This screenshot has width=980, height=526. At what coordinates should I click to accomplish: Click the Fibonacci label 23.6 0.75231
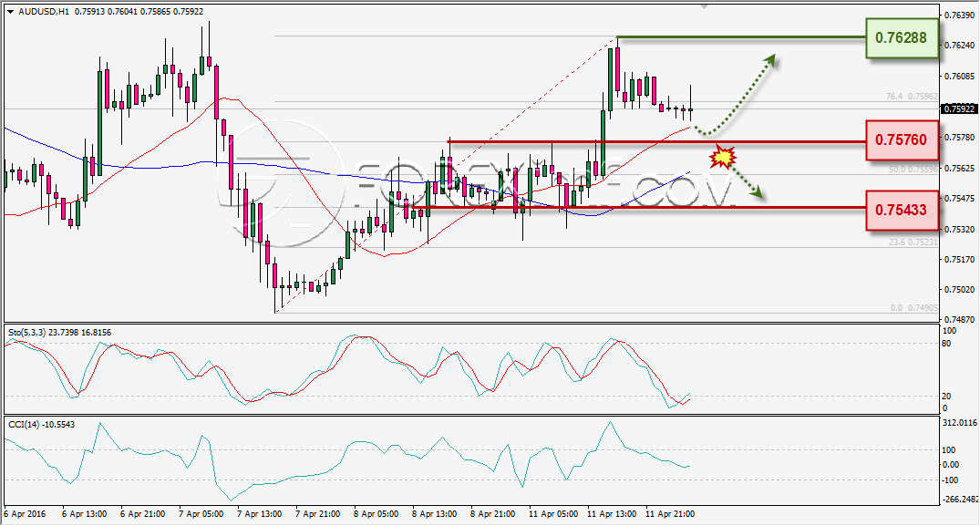click(x=913, y=242)
